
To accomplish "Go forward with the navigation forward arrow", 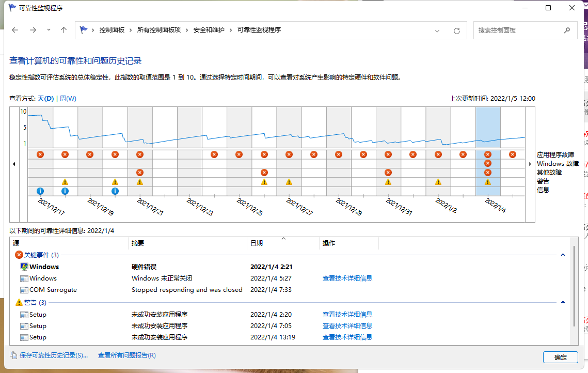I will click(33, 30).
